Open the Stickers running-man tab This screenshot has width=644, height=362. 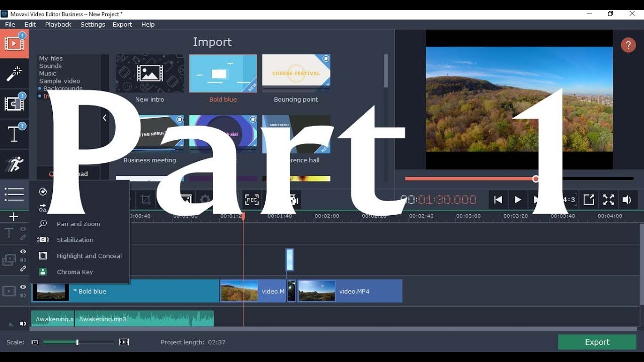14,164
